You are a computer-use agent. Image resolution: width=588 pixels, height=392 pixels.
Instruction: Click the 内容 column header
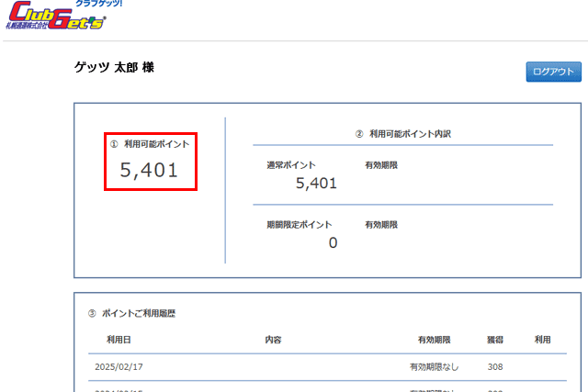273,340
